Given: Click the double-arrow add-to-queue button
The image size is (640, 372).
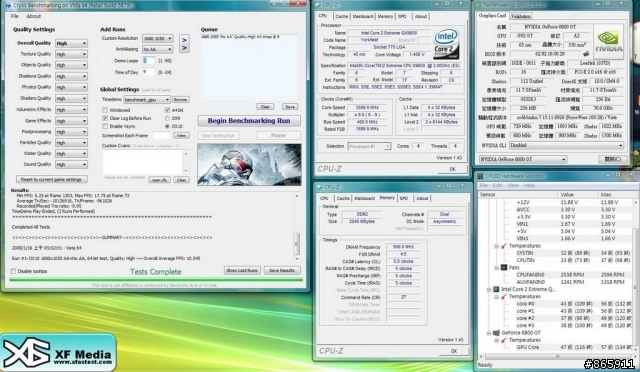Looking at the screenshot, I should tap(184, 43).
